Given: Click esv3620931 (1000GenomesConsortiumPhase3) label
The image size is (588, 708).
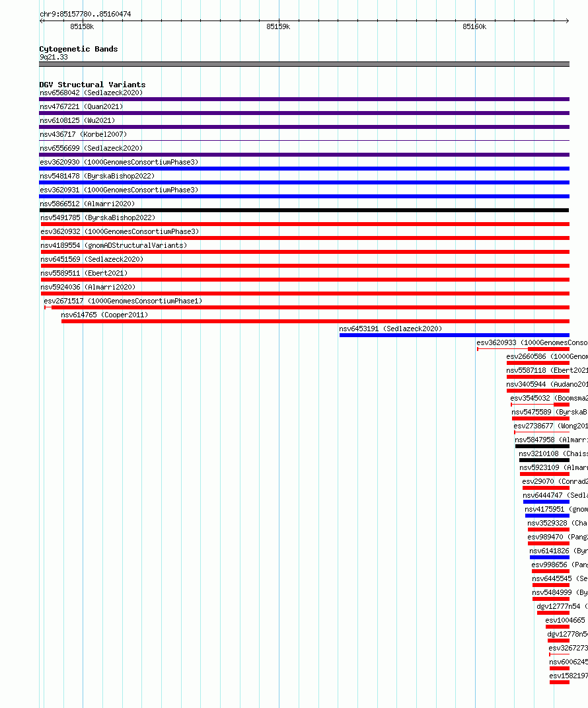Looking at the screenshot, I should (x=119, y=190).
